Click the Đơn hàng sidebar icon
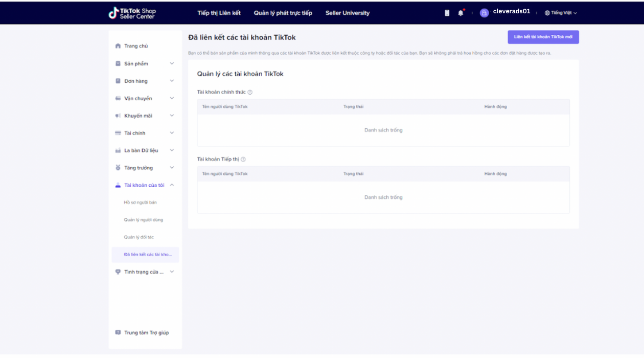This screenshot has height=358, width=644. click(x=118, y=81)
